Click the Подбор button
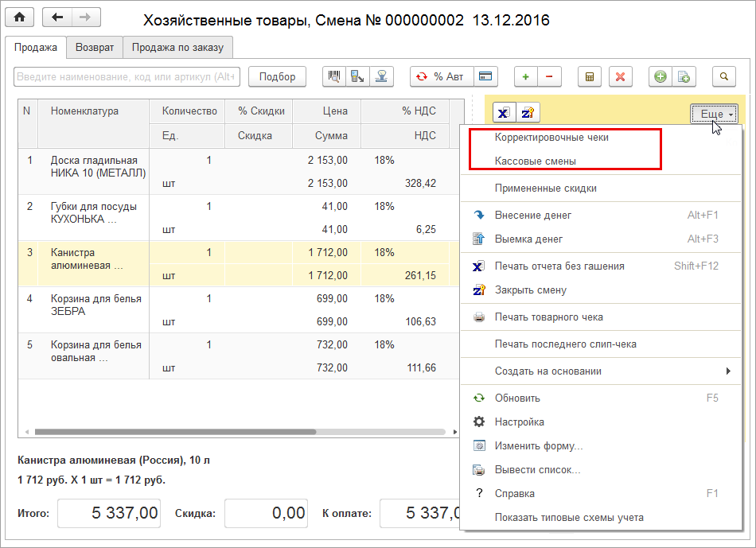 tap(277, 76)
